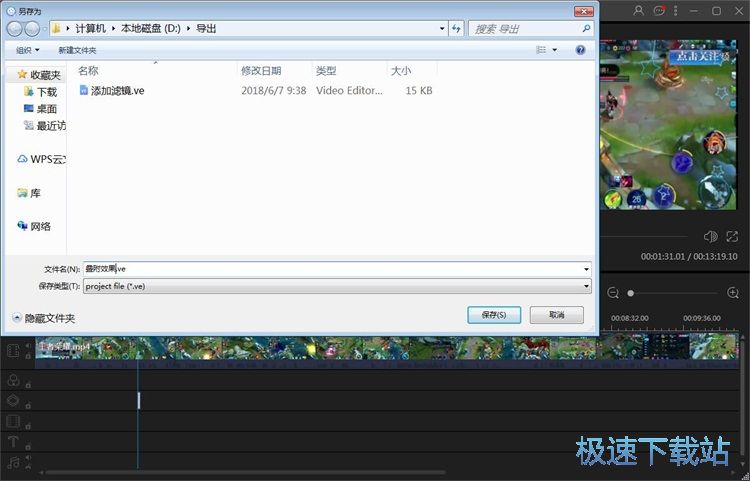Change the view mode icon

tap(541, 50)
